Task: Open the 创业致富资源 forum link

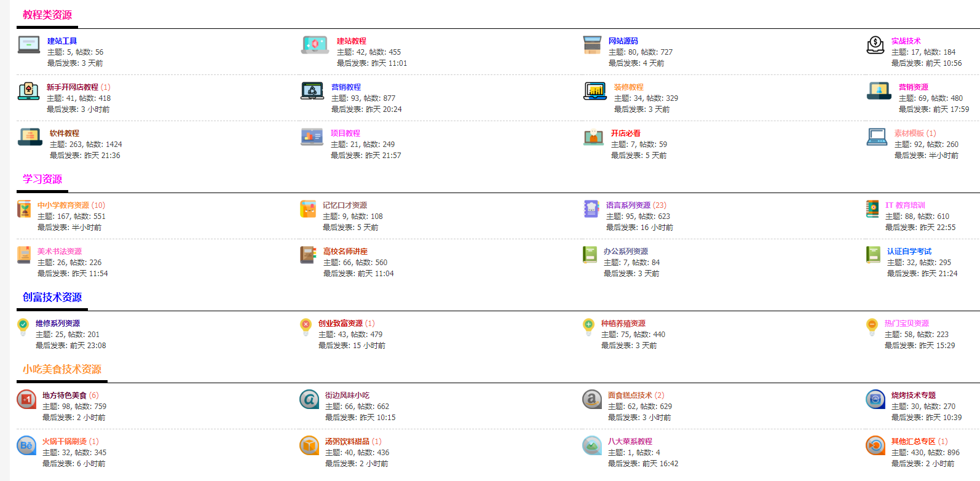Action: click(x=341, y=324)
